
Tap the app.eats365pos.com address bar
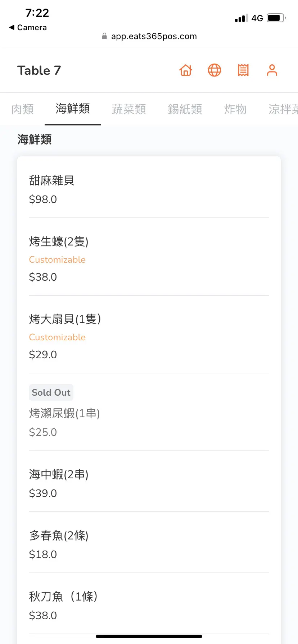(154, 36)
